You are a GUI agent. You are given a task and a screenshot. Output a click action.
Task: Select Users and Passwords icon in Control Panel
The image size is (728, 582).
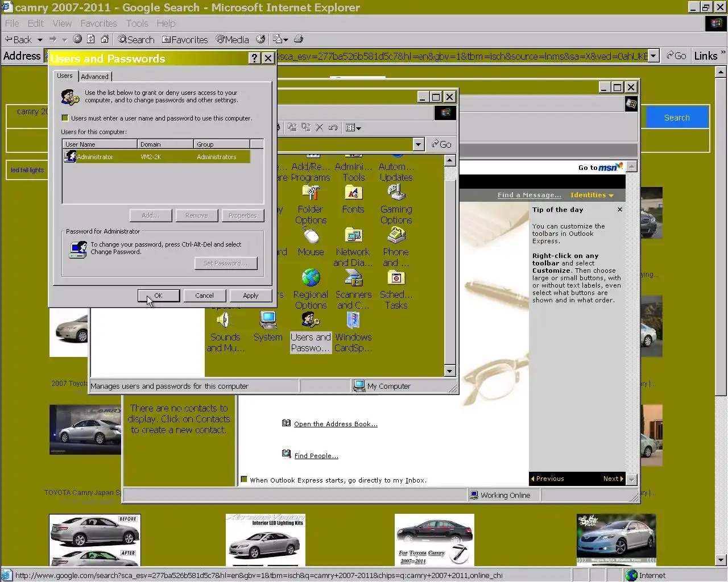coord(311,332)
